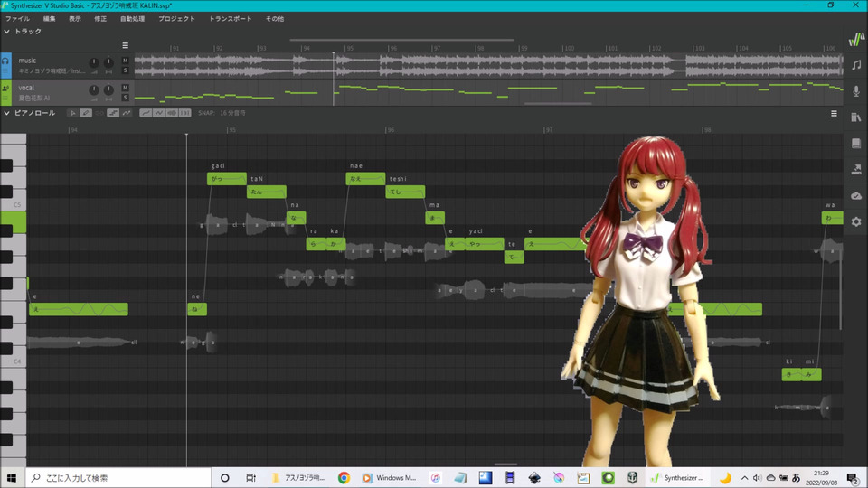Viewport: 868px width, 488px height.
Task: Select the pointer tool in piano roll
Action: pyautogui.click(x=72, y=113)
